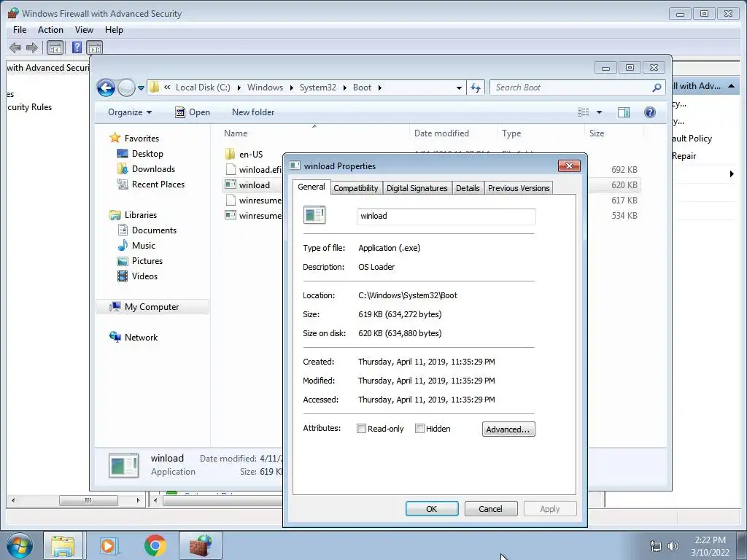The width and height of the screenshot is (747, 560).
Task: Select My Computer in navigation pane
Action: pyautogui.click(x=152, y=307)
